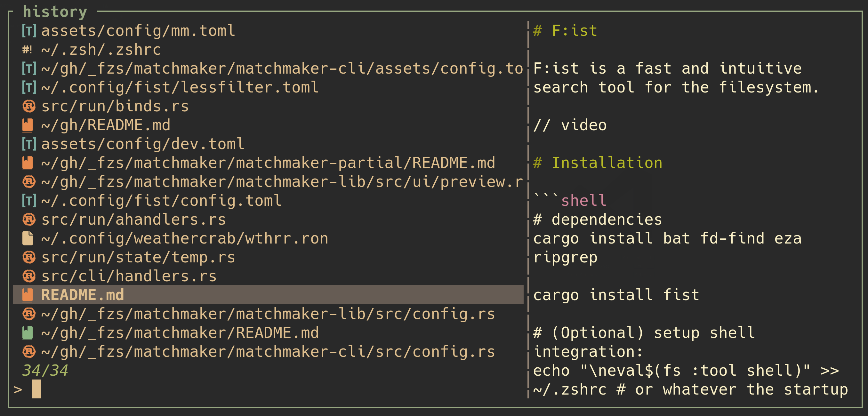Click 'F:ist is a fast and intuitive' text
The height and width of the screenshot is (416, 868).
coord(668,68)
